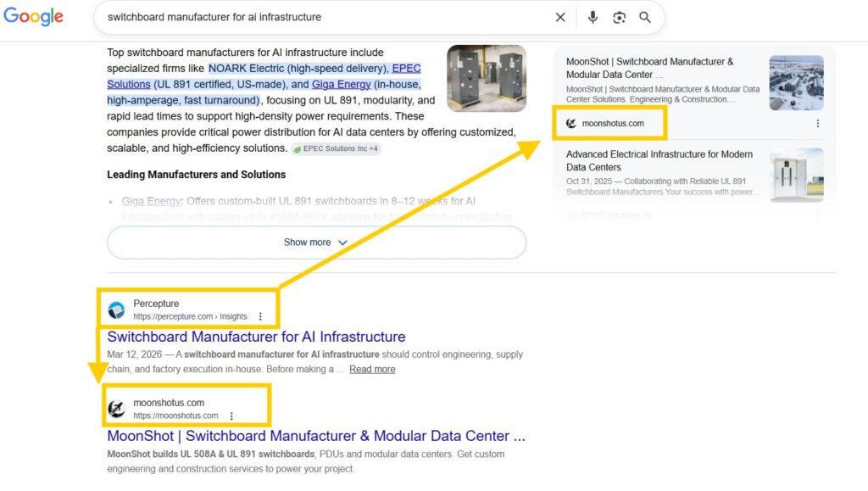Screen dimensions: 868x491
Task: Click the Google logo
Action: (x=33, y=17)
